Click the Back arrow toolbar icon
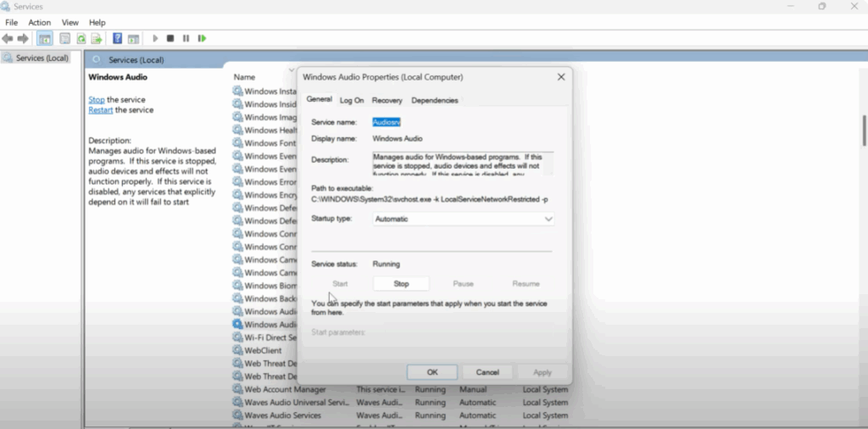Viewport: 868px width, 429px height. 8,38
